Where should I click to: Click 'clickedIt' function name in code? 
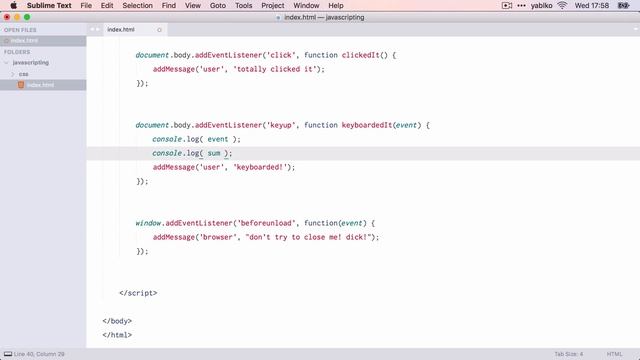(360, 55)
